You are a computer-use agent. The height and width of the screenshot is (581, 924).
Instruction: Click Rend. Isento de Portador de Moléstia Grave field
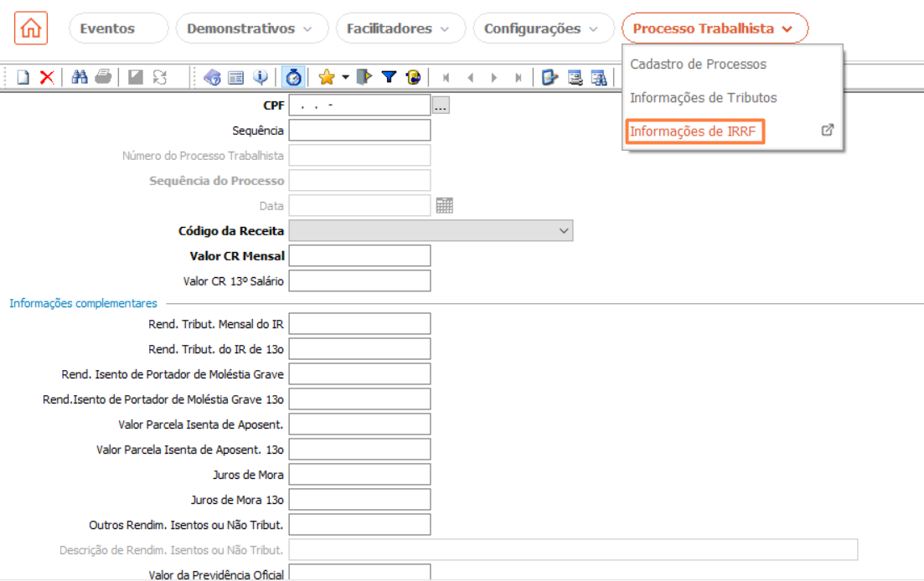pyautogui.click(x=359, y=374)
